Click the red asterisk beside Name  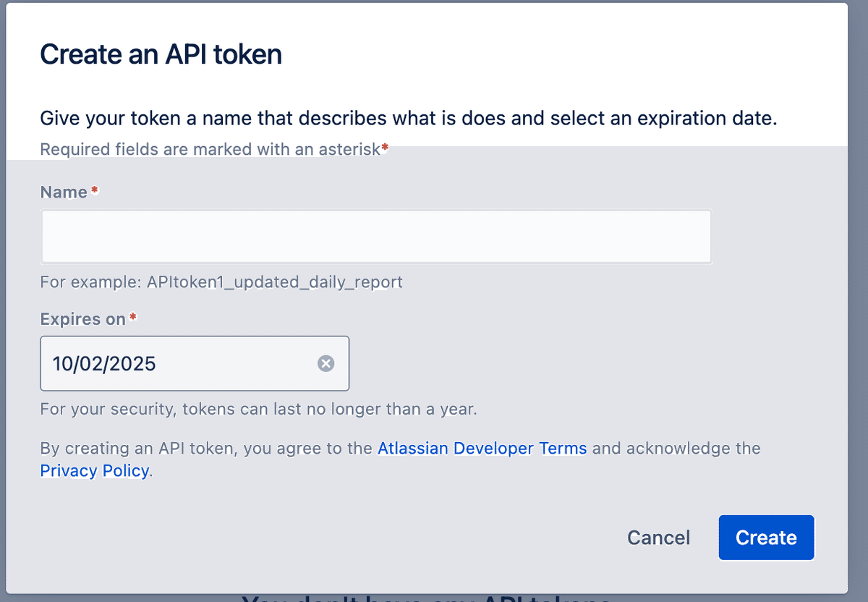pos(95,190)
